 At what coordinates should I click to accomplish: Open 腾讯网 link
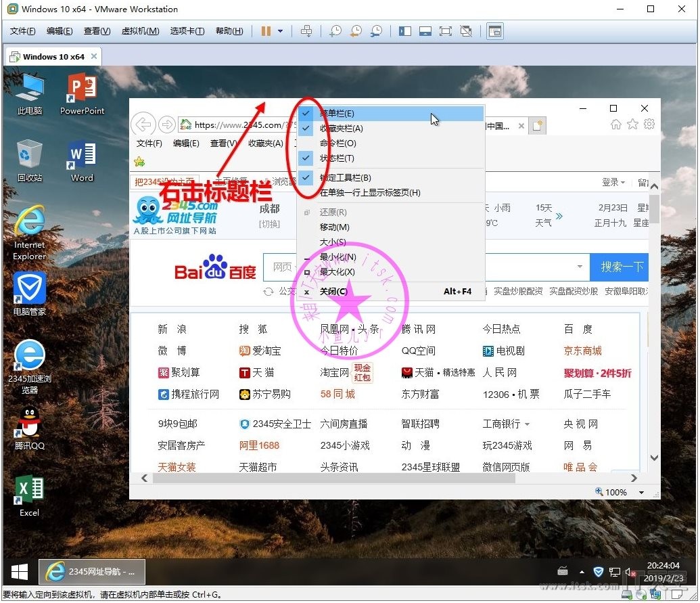pos(418,329)
